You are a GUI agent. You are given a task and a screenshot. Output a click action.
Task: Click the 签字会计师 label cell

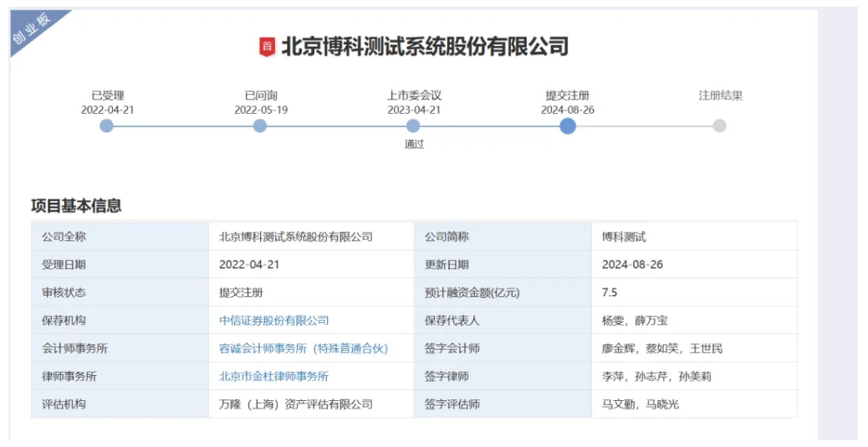coord(503,348)
